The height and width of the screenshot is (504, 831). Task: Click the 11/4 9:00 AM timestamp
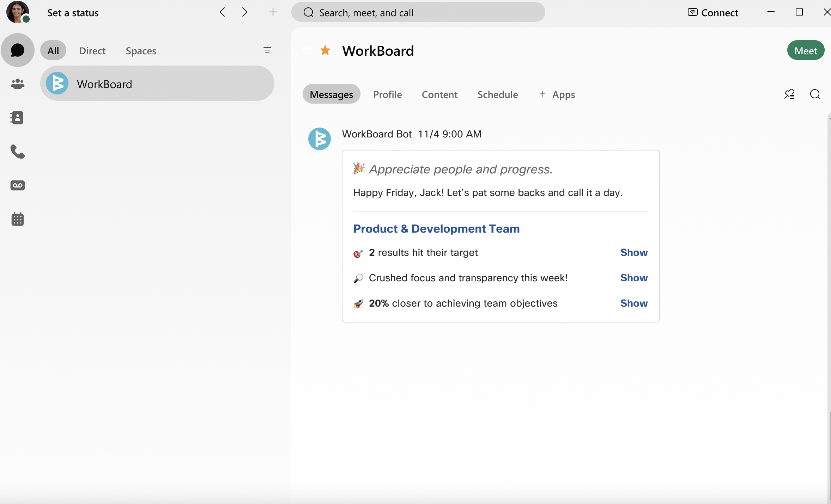[449, 134]
